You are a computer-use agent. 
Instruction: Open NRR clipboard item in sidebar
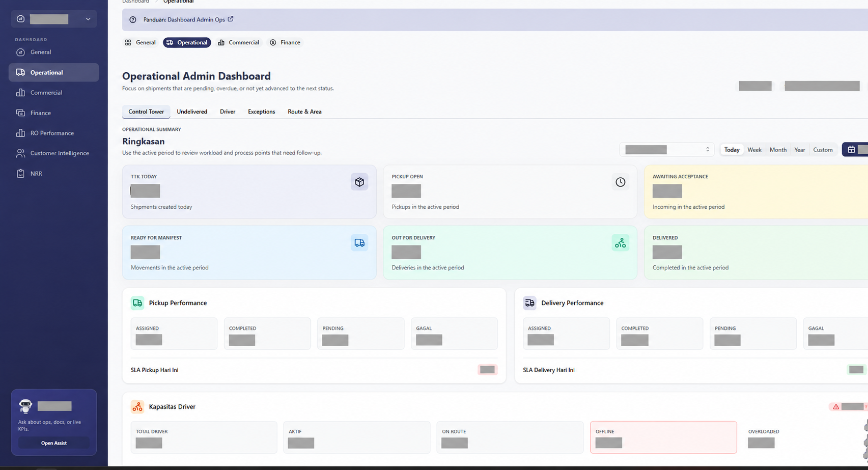tap(53, 174)
